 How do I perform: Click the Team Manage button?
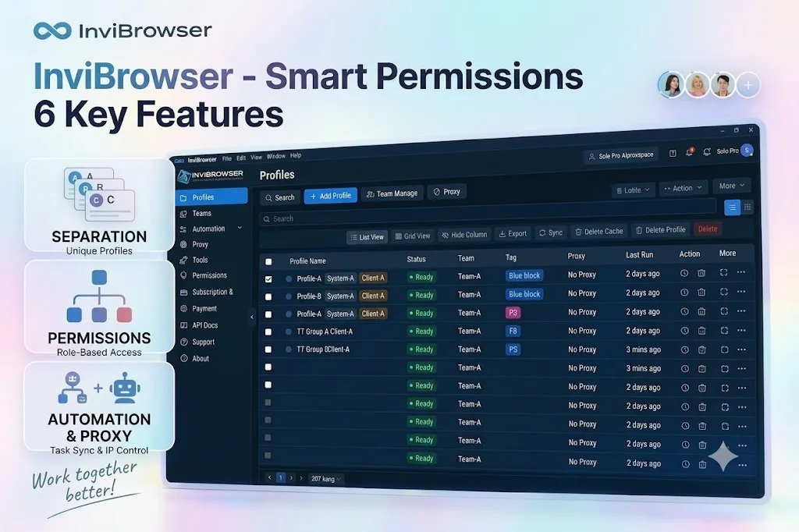coord(392,193)
